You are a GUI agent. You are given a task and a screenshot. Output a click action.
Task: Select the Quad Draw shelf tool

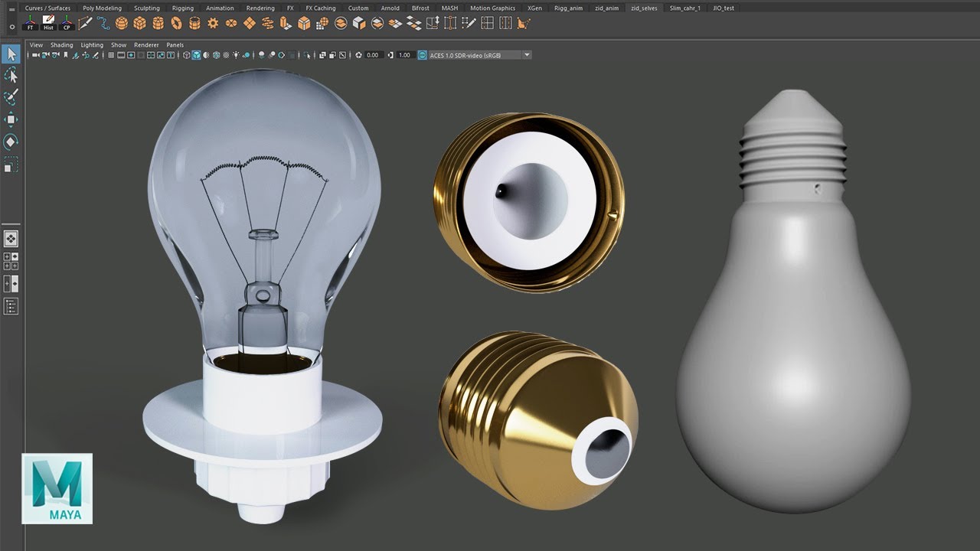click(469, 23)
